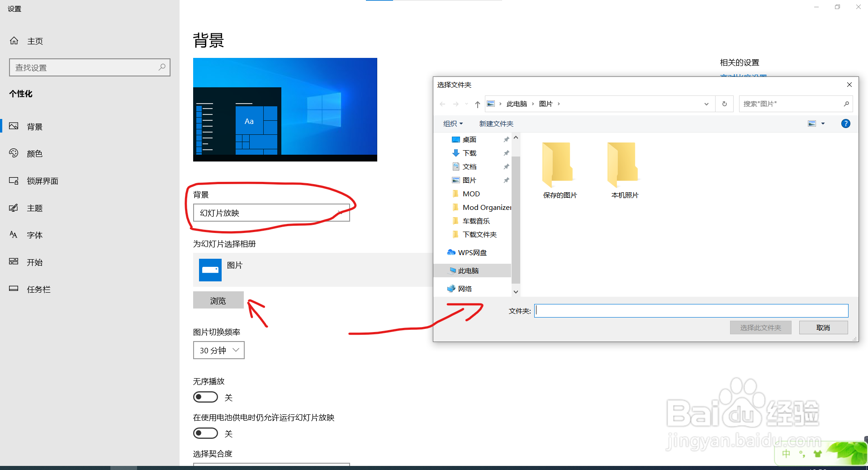Click the 选择此文件夹 button

point(760,328)
